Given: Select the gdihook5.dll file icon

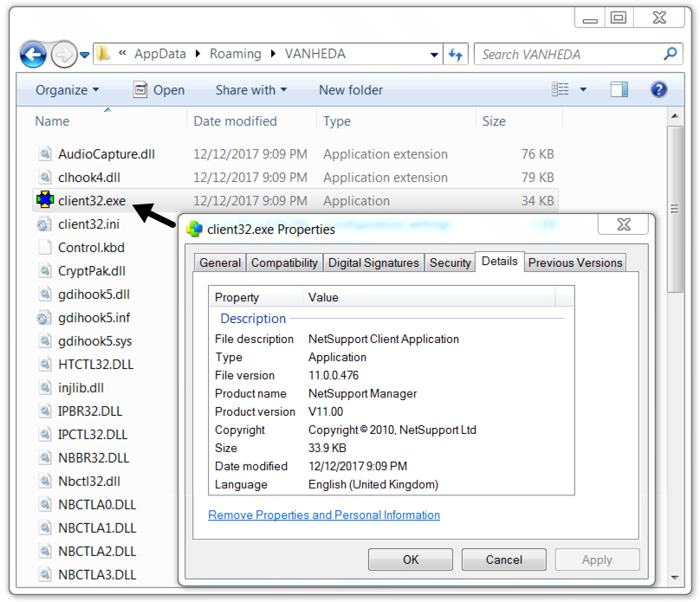Looking at the screenshot, I should click(44, 295).
